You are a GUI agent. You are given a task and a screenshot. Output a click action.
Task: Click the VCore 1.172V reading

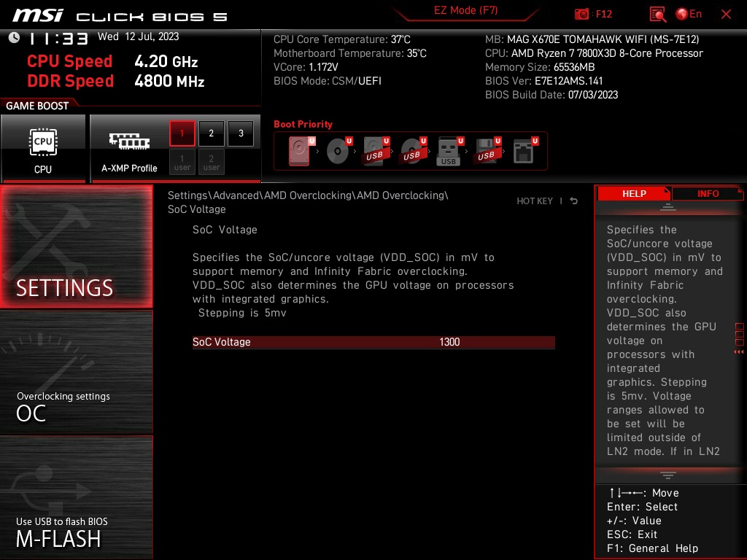(x=306, y=67)
